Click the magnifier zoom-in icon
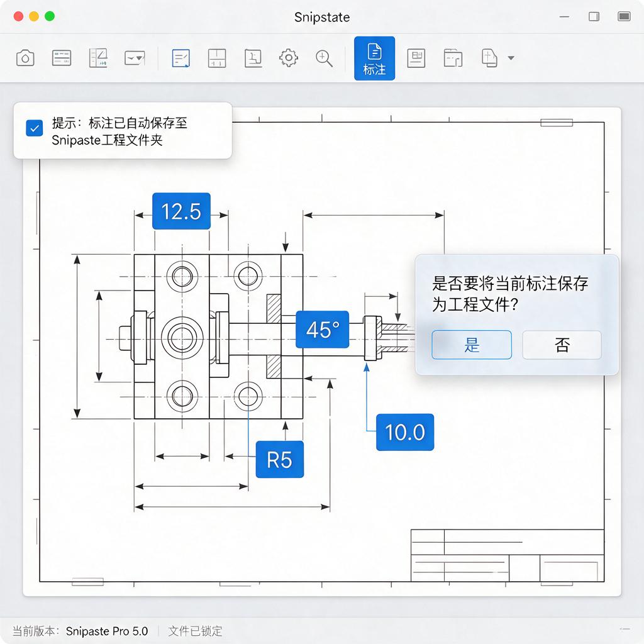 (x=324, y=58)
